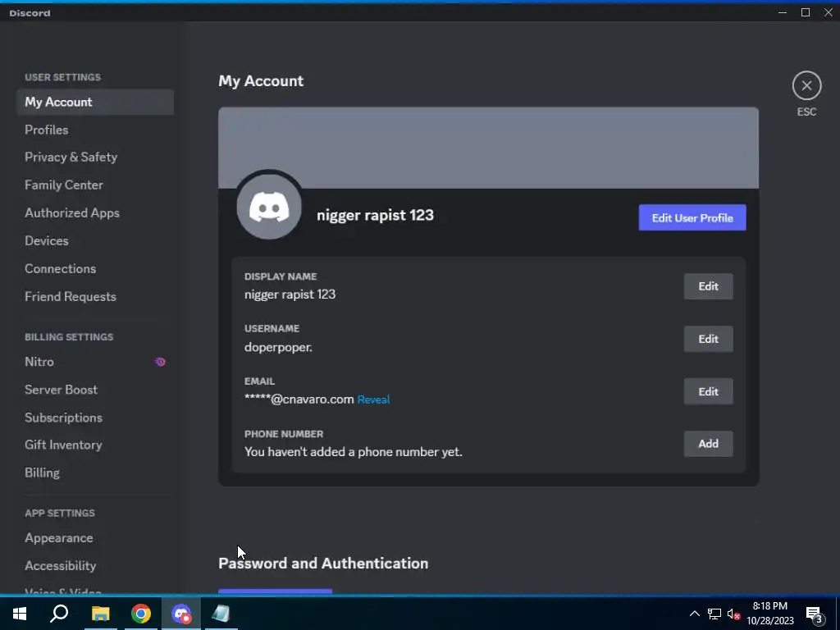Open the Profiles settings page

click(95, 130)
